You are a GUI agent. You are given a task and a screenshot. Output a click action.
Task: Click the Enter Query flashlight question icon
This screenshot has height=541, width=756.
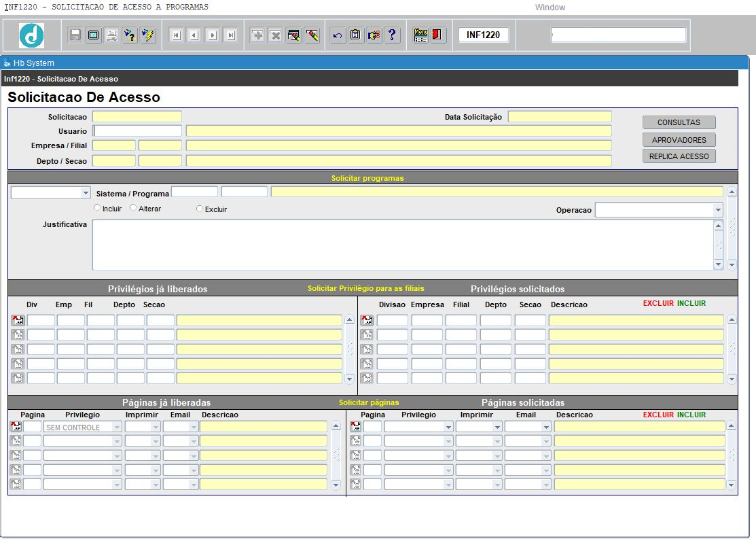click(x=130, y=35)
